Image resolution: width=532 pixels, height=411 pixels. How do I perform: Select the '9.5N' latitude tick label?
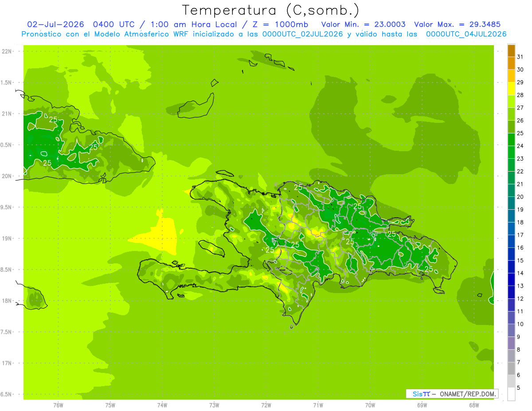point(6,207)
